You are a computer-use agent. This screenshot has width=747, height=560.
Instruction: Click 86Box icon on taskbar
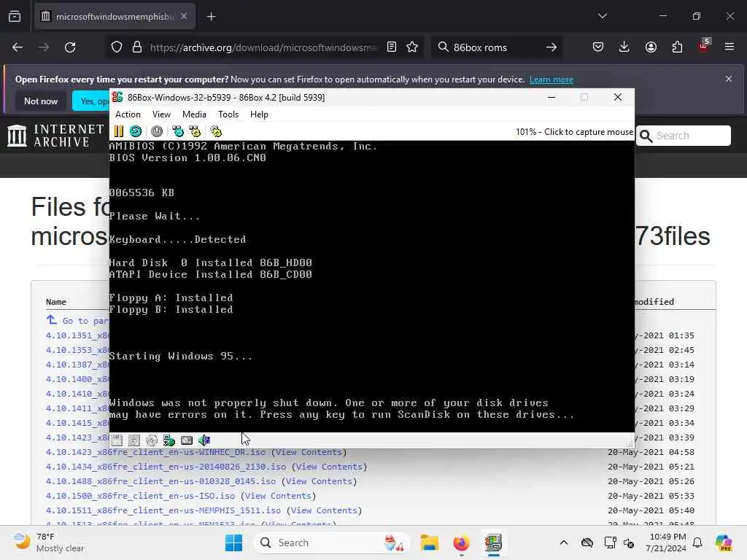coord(493,542)
